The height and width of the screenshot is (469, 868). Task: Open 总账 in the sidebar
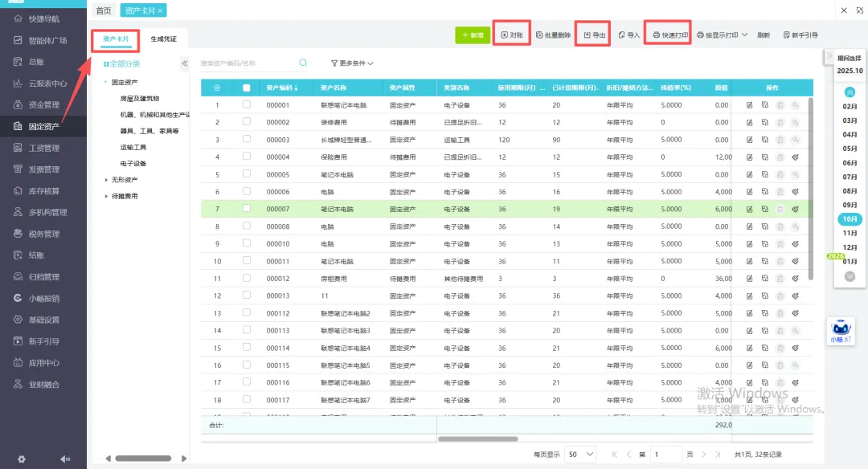[36, 62]
